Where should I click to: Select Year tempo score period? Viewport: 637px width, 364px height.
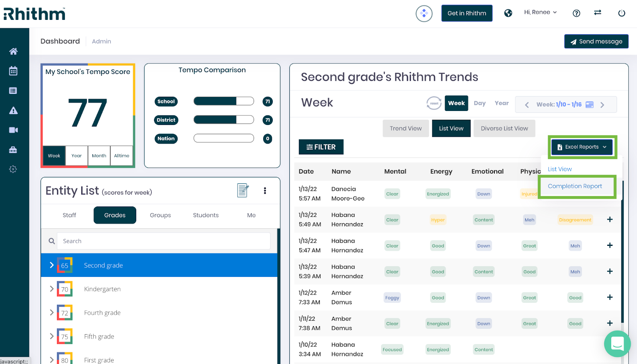[76, 156]
